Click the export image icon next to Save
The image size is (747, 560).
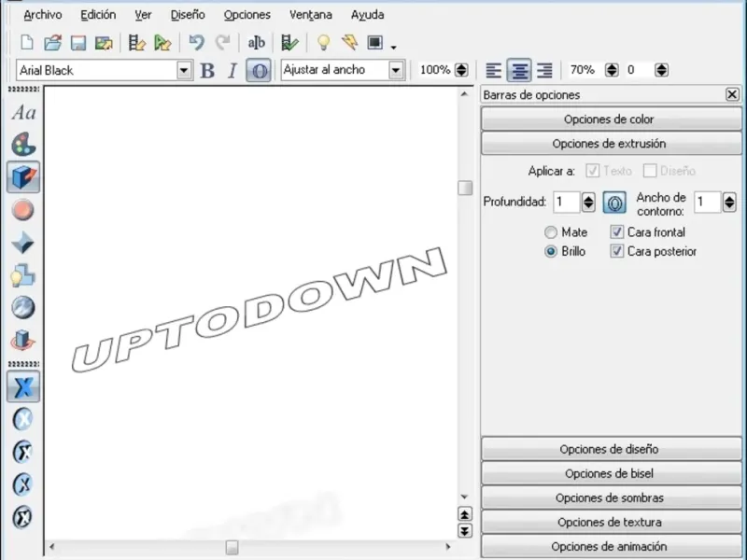(x=104, y=43)
